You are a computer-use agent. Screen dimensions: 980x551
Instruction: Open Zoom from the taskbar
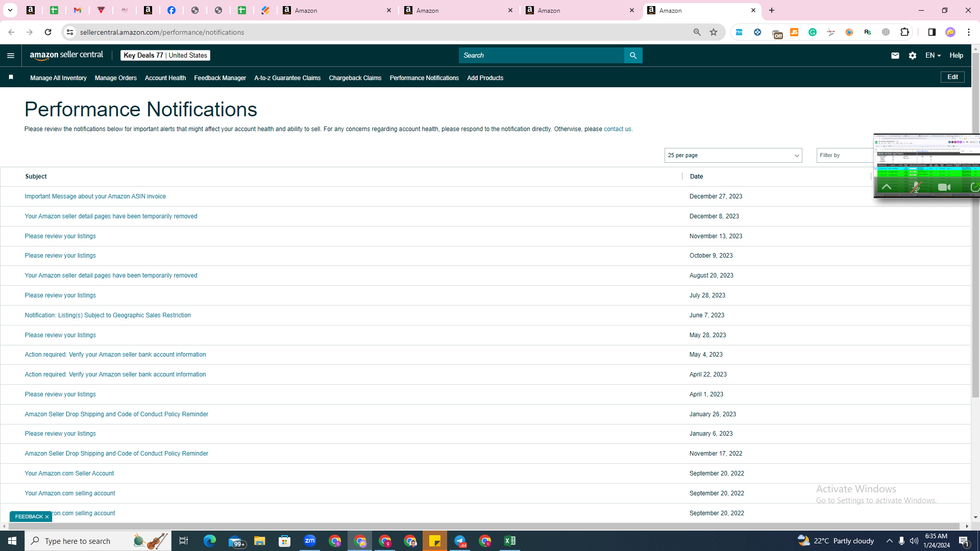pos(310,541)
